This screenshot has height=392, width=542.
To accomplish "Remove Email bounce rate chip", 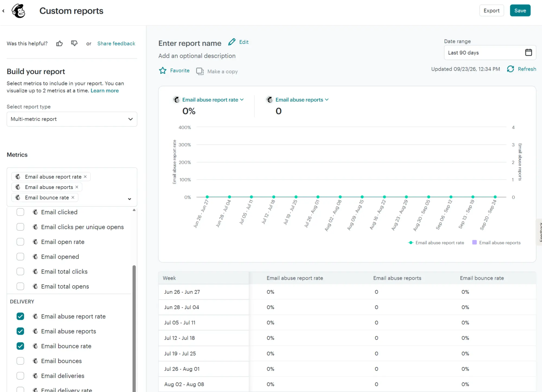I will click(73, 197).
